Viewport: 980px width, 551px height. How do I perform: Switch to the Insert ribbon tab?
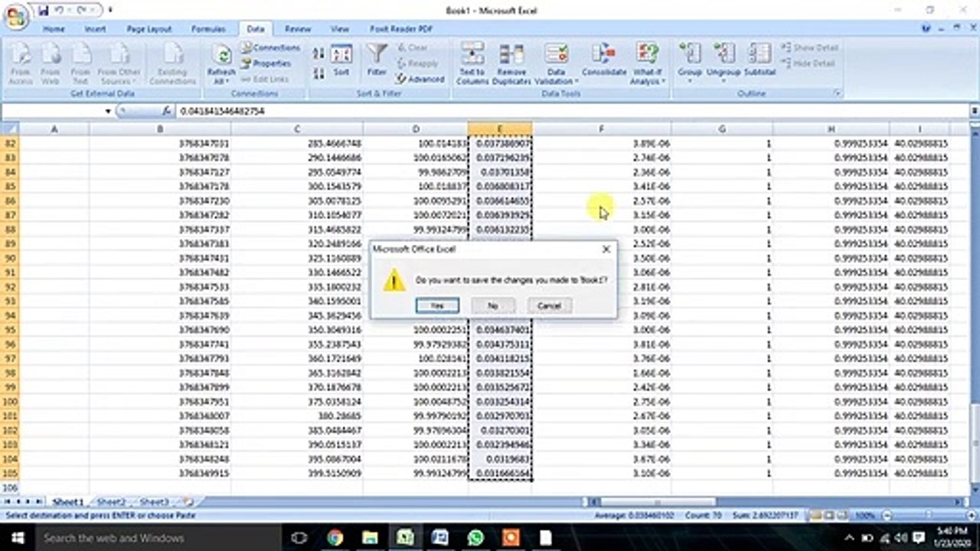tap(96, 29)
